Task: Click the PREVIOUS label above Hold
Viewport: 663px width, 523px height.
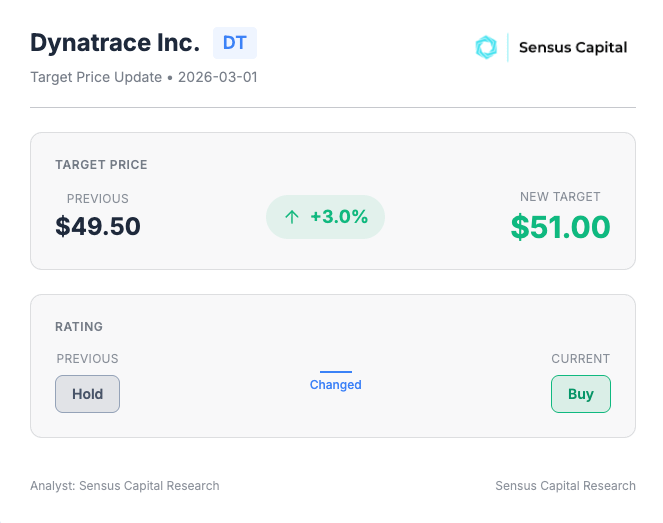Action: tap(88, 359)
